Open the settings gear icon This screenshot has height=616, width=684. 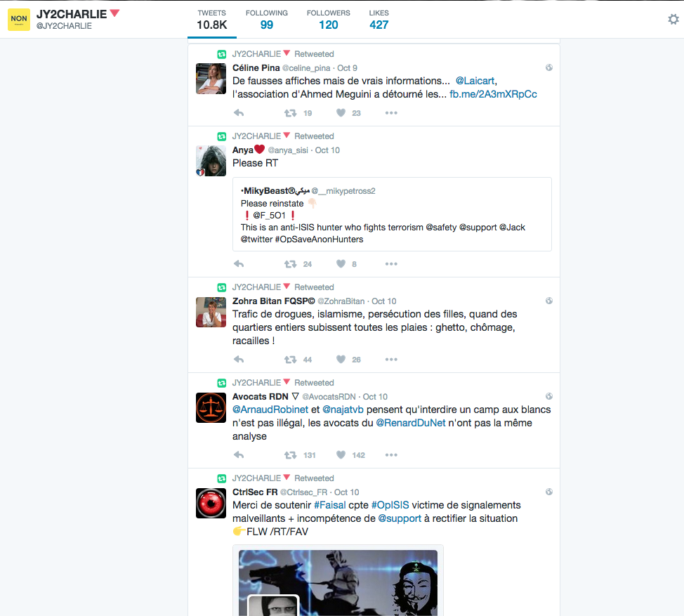[673, 20]
